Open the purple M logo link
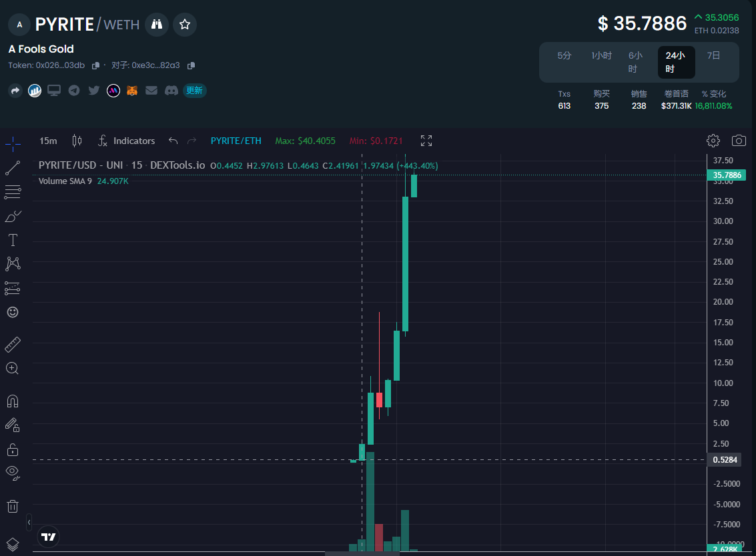 tap(113, 91)
